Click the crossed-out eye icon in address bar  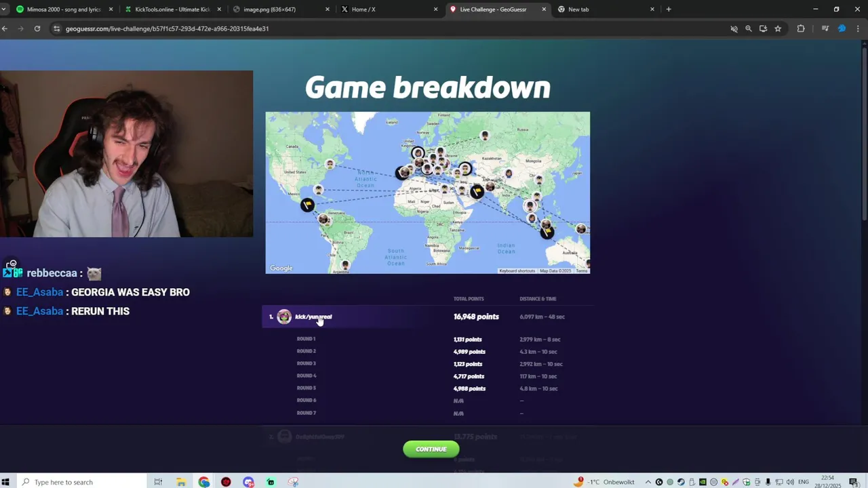734,28
